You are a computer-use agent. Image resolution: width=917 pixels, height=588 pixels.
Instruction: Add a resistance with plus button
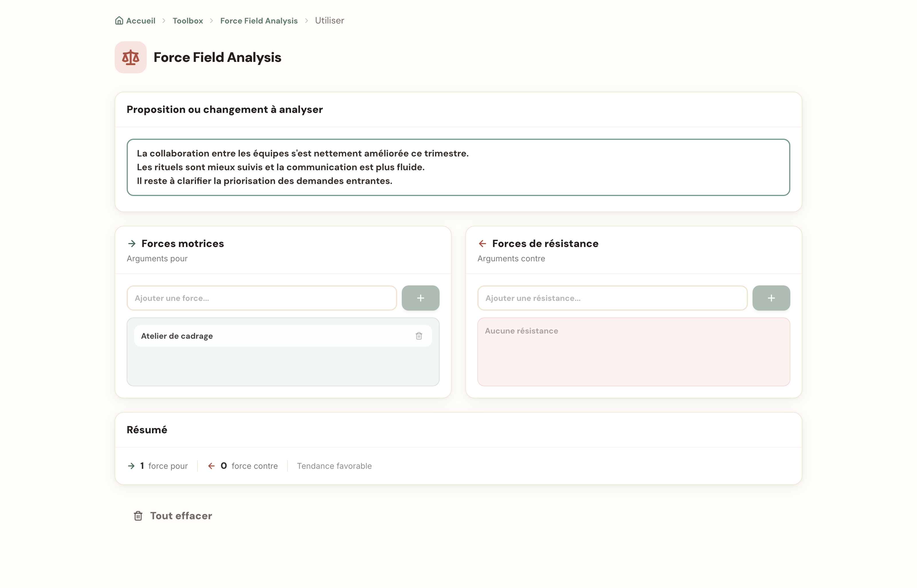tap(771, 298)
